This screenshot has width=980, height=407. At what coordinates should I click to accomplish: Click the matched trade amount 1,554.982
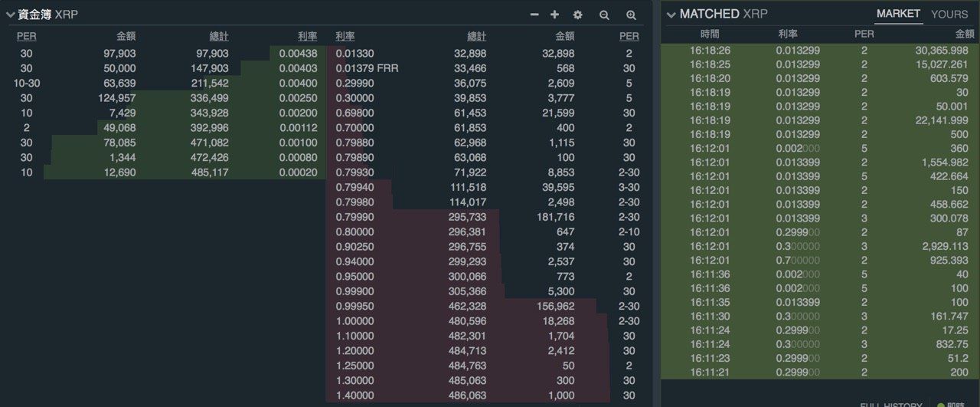946,162
